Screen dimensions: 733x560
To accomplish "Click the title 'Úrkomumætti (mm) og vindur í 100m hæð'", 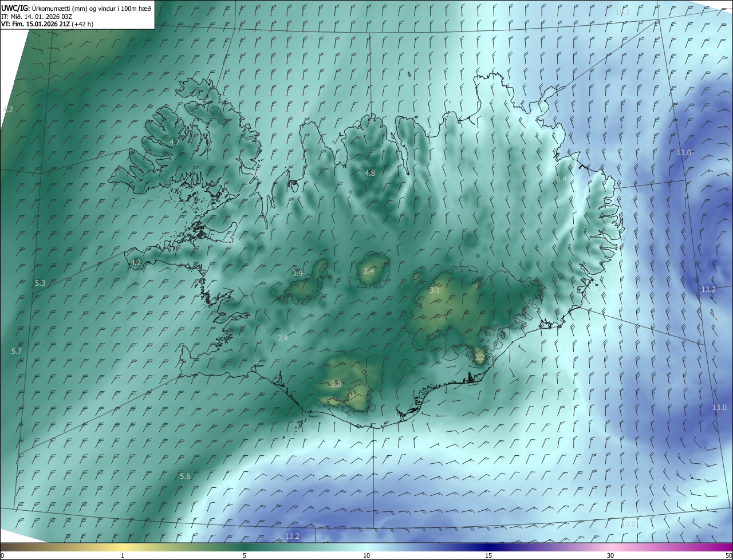I will click(92, 8).
